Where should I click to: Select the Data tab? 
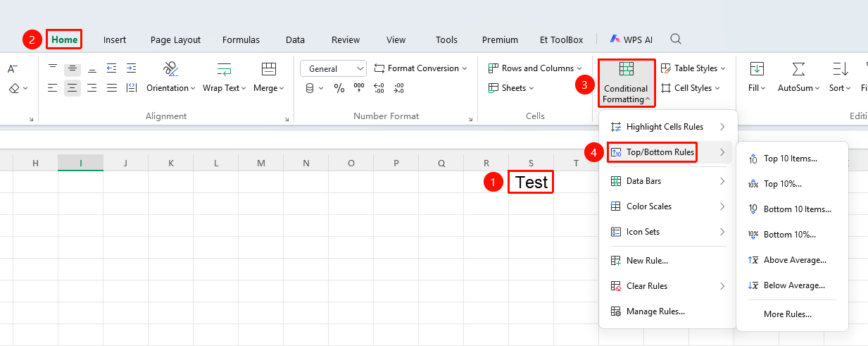pyautogui.click(x=295, y=39)
